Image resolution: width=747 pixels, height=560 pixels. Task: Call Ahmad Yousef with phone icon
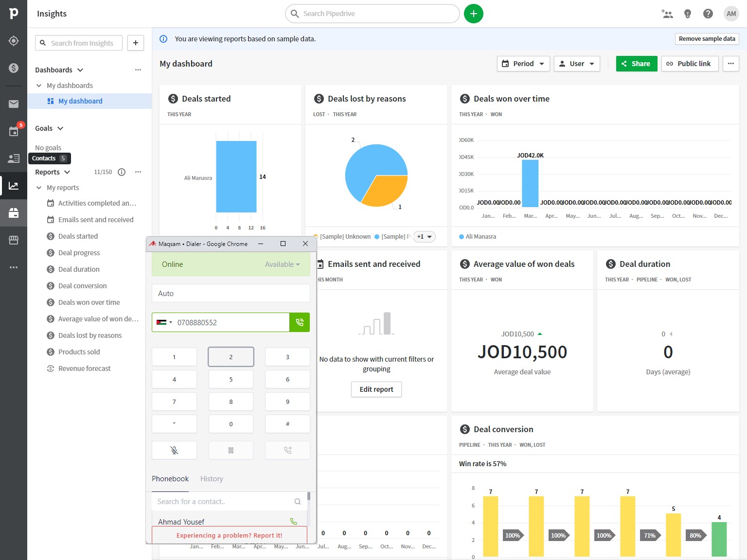(x=294, y=521)
